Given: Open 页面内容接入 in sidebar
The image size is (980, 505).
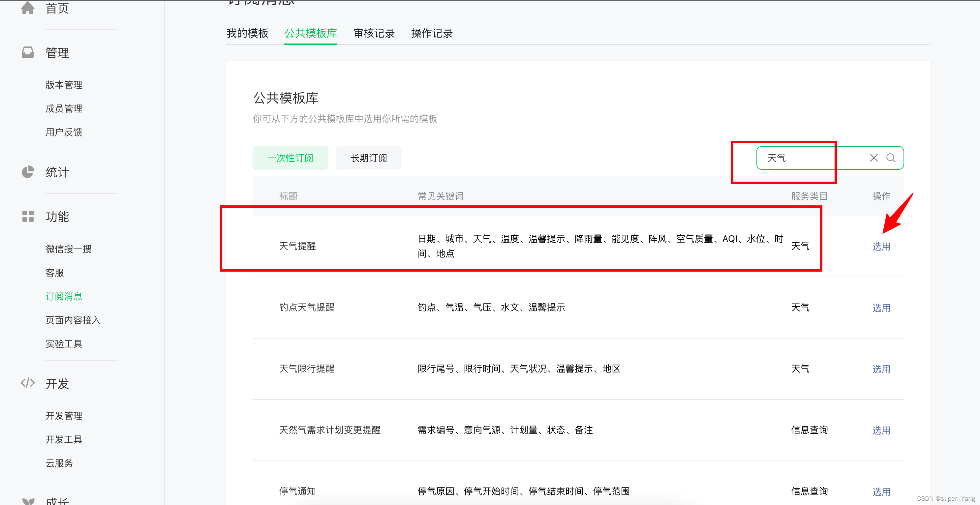Looking at the screenshot, I should click(73, 320).
